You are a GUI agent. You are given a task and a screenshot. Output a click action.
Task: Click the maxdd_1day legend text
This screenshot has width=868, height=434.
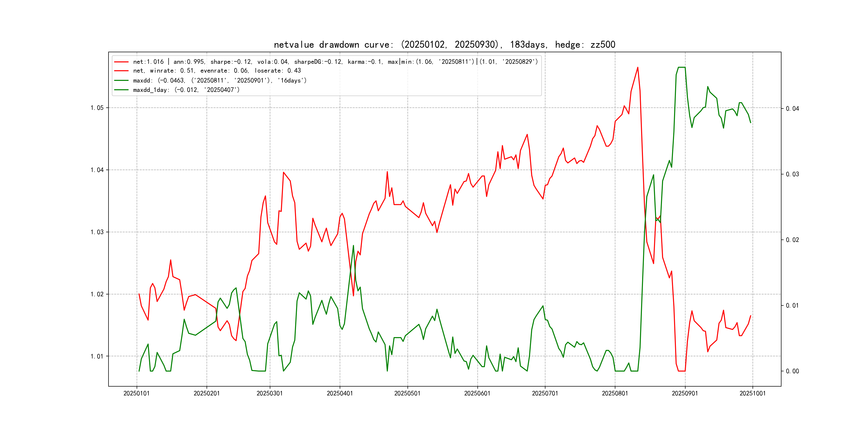click(186, 90)
